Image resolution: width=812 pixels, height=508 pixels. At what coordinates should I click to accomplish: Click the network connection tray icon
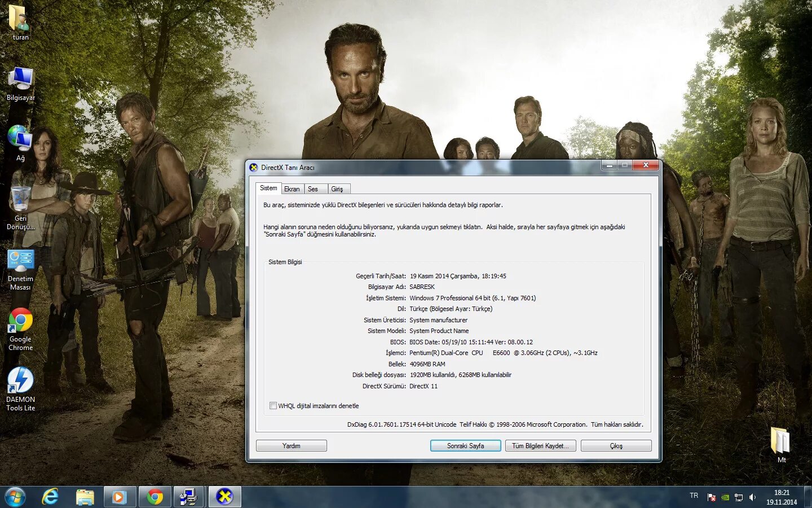click(739, 497)
